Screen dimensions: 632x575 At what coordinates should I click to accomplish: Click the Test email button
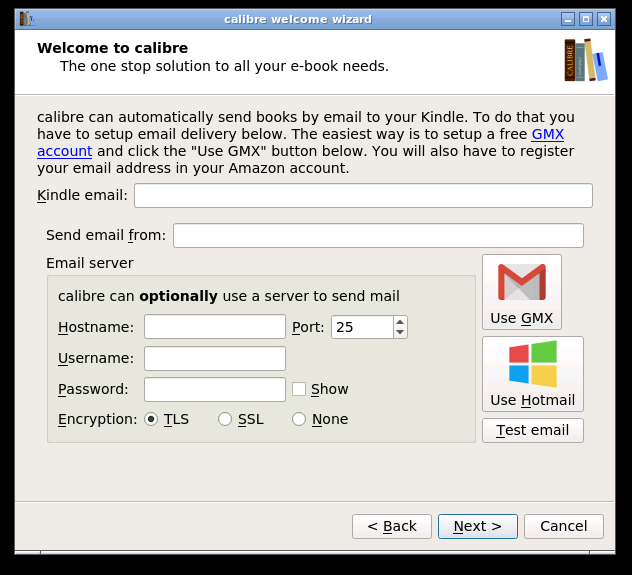[x=532, y=430]
